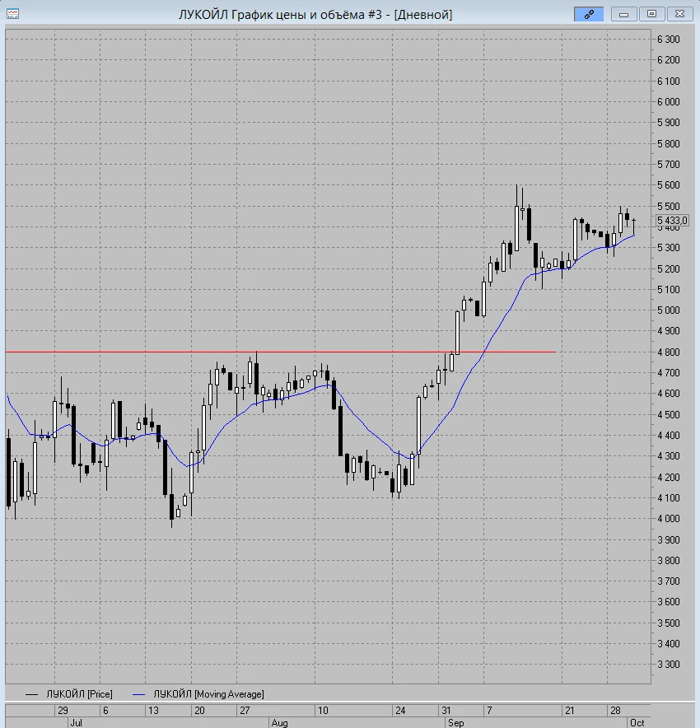Click the date label '21' on time axis

570,711
